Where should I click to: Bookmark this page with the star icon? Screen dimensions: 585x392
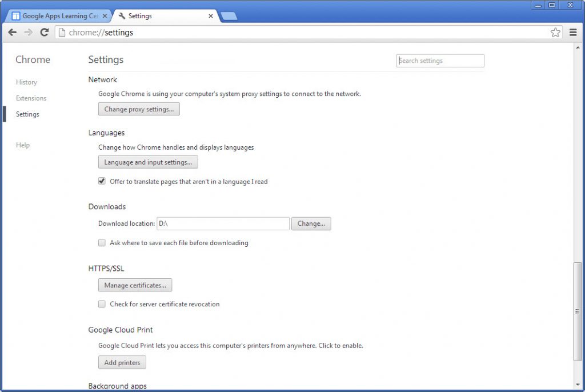[555, 33]
